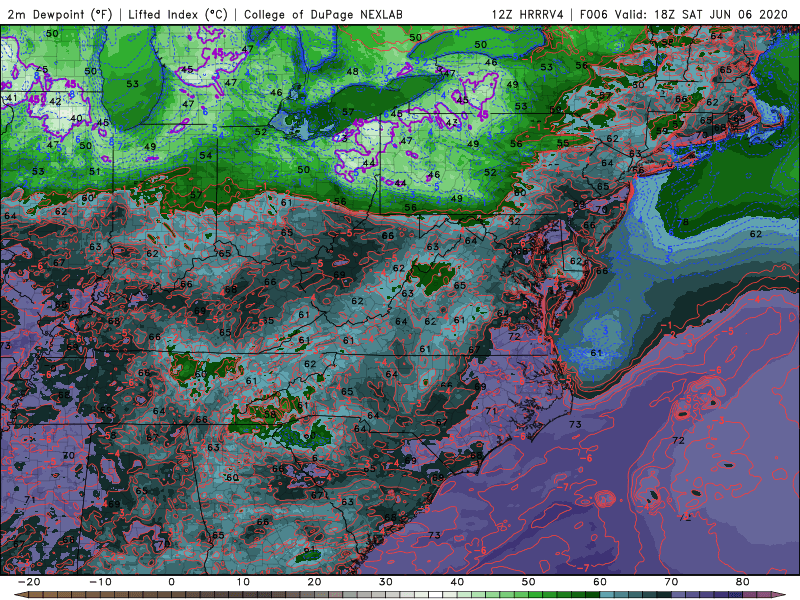This screenshot has width=800, height=600.
Task: Click the 40 dewpoint value on the map
Action: pos(76,118)
